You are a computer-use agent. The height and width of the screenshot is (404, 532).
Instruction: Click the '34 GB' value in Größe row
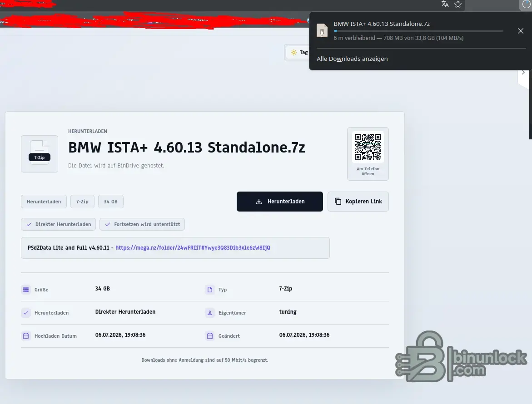tap(103, 289)
